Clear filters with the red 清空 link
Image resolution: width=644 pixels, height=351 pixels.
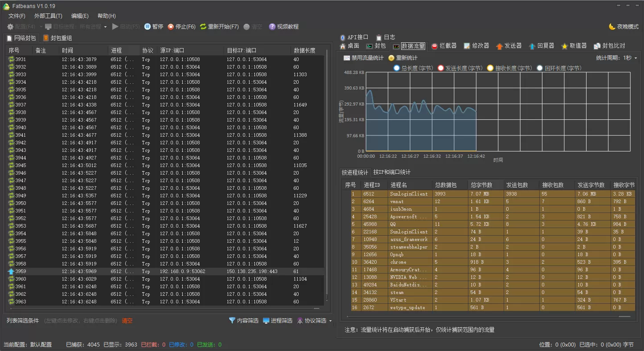pyautogui.click(x=127, y=320)
